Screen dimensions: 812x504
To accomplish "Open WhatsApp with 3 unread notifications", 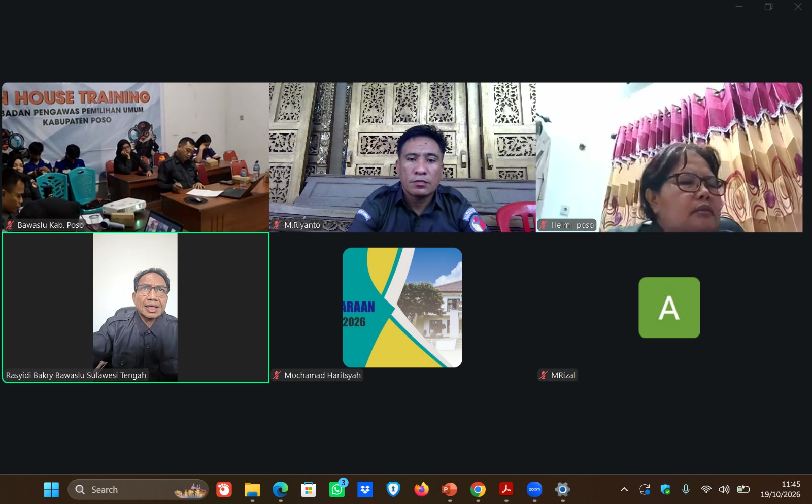I will coord(337,490).
